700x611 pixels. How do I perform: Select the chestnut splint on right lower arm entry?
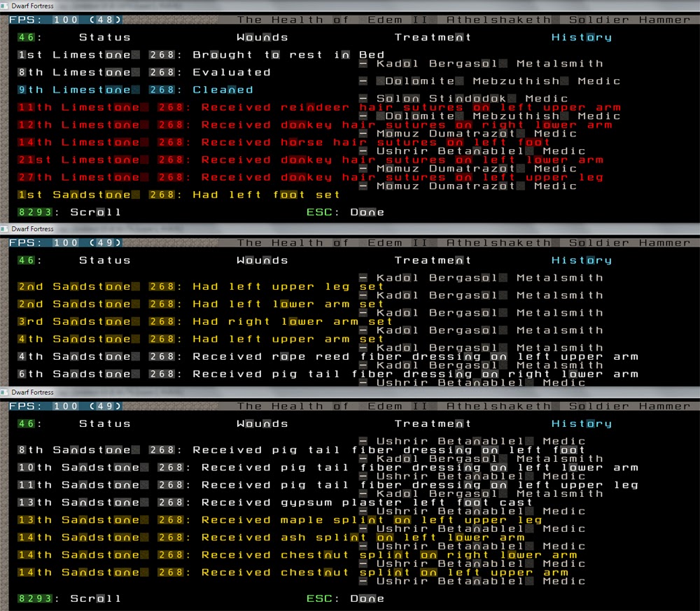coord(297,555)
